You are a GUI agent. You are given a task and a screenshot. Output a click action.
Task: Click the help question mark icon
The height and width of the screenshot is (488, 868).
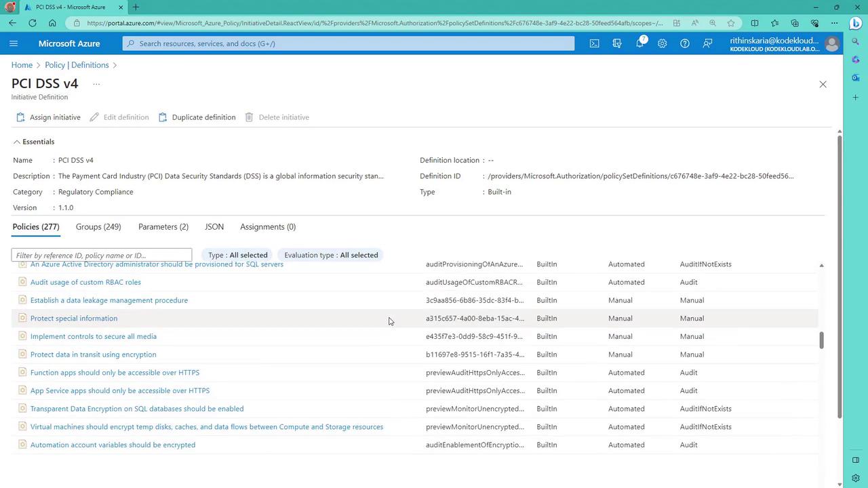(x=685, y=43)
